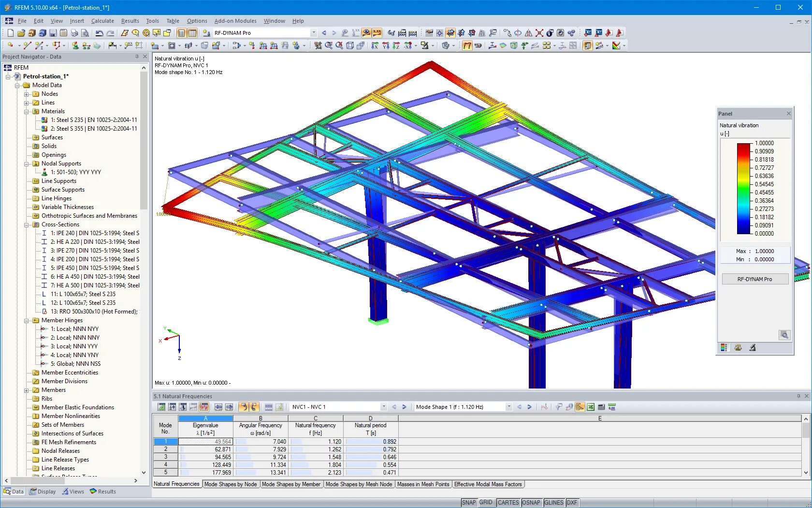Click the Save icon in the toolbar
Viewport: 812px width, 508px height.
tap(53, 32)
